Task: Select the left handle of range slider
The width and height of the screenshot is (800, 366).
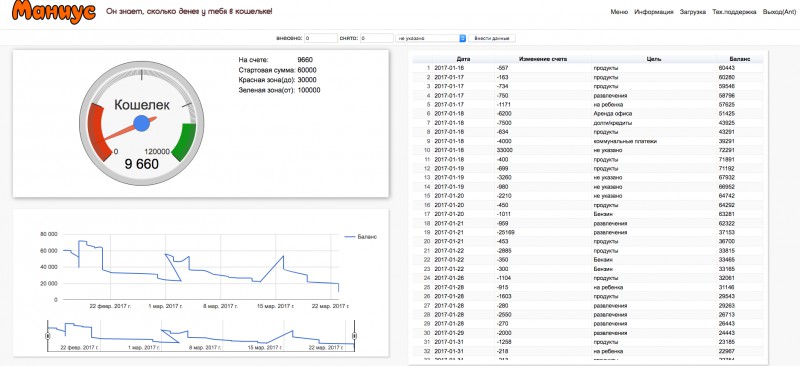Action: pyautogui.click(x=48, y=336)
